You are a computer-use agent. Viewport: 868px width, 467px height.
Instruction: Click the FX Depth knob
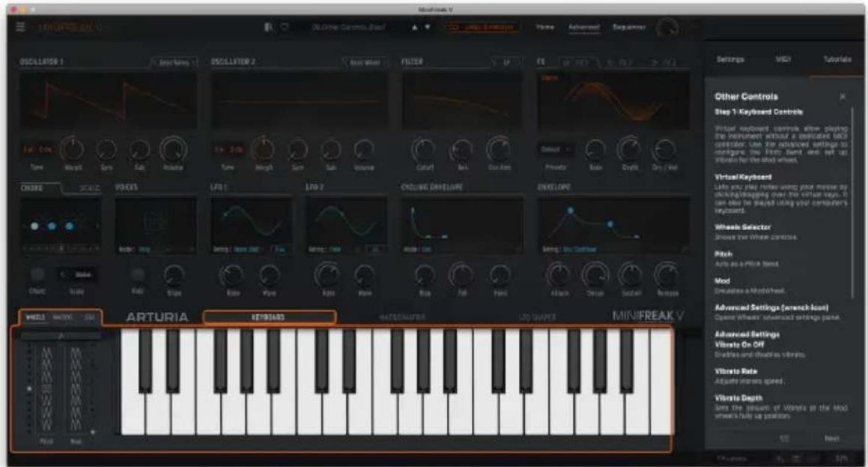[629, 150]
